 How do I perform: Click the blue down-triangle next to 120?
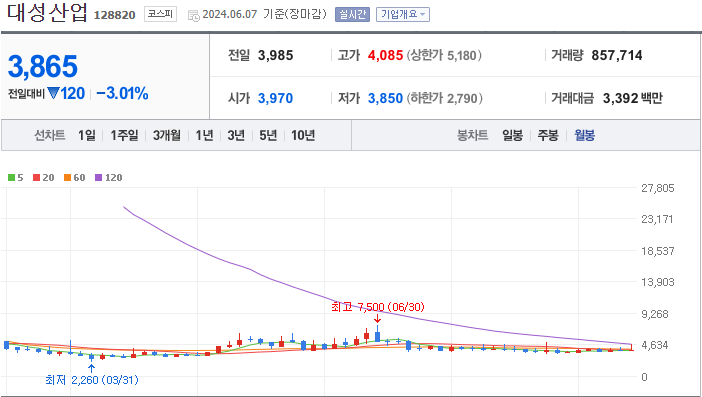[53, 94]
